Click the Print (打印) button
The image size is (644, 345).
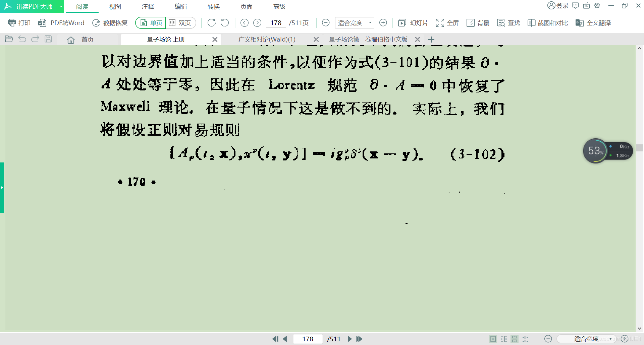19,23
